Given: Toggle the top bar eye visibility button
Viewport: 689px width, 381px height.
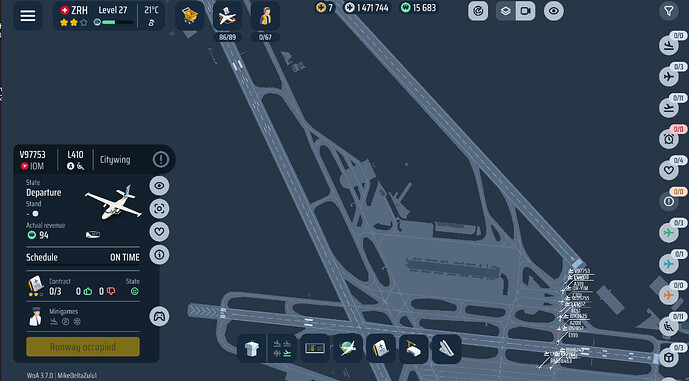Looking at the screenshot, I should [x=554, y=11].
